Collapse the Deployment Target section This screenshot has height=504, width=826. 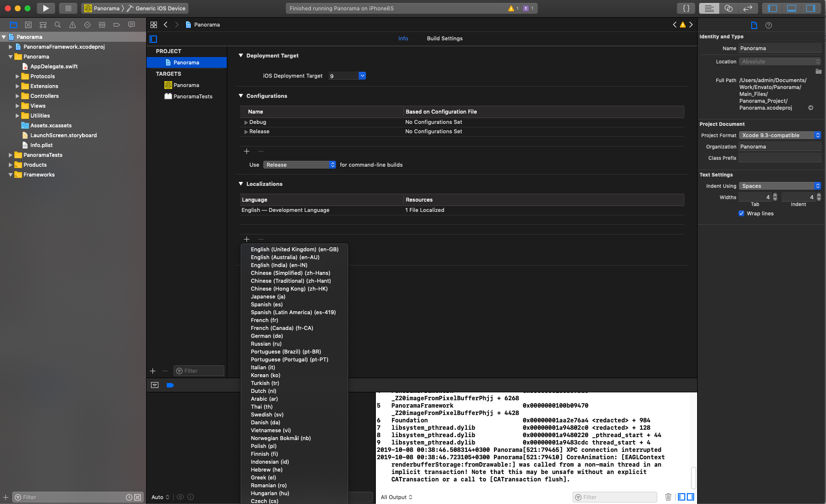(x=241, y=56)
